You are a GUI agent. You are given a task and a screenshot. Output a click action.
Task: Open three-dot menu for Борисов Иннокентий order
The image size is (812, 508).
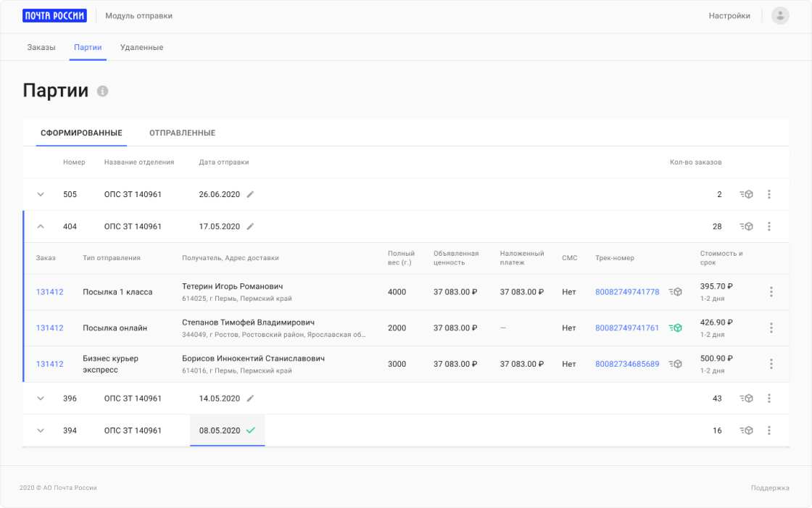[771, 364]
